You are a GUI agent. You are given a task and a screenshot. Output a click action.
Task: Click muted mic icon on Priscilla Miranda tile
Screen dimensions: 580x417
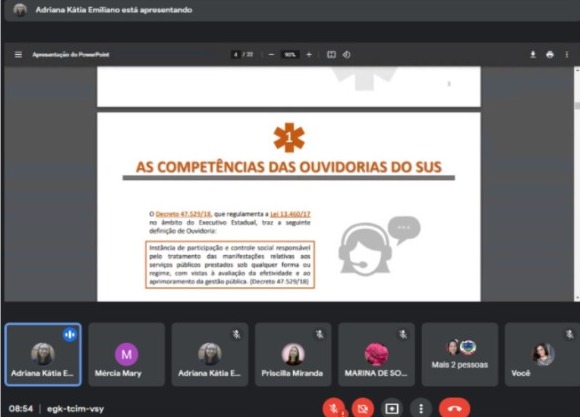tap(320, 334)
